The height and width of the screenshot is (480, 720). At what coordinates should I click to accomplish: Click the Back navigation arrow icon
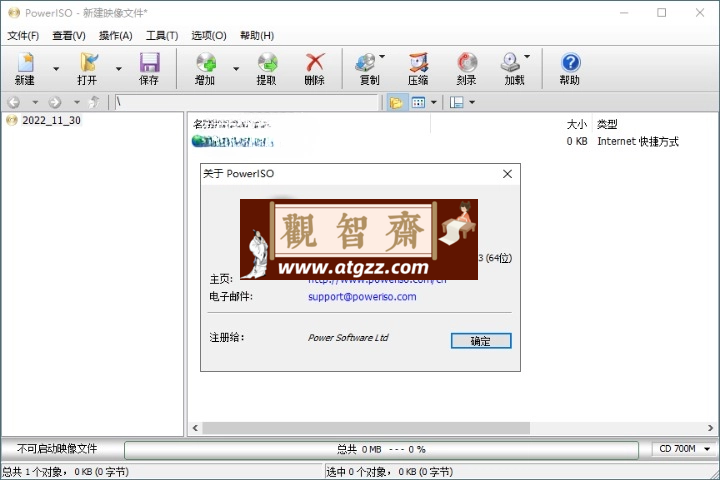coord(14,102)
